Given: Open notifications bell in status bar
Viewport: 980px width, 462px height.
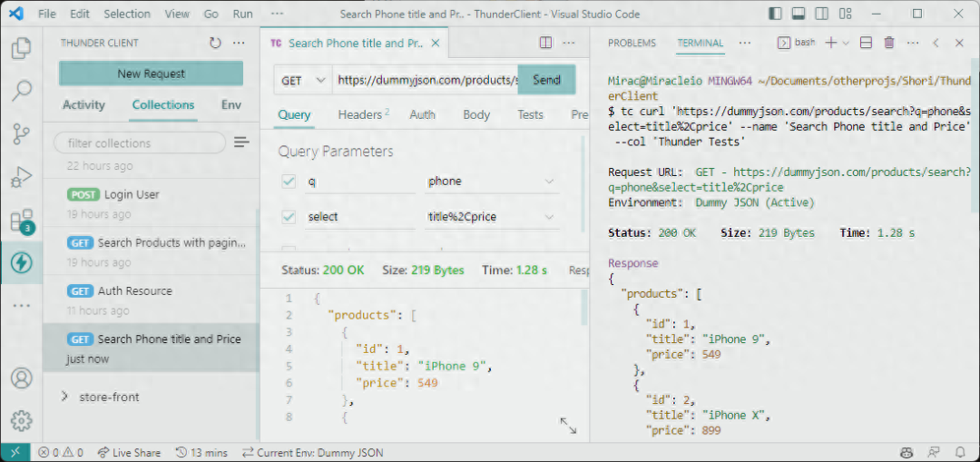Looking at the screenshot, I should 960,452.
